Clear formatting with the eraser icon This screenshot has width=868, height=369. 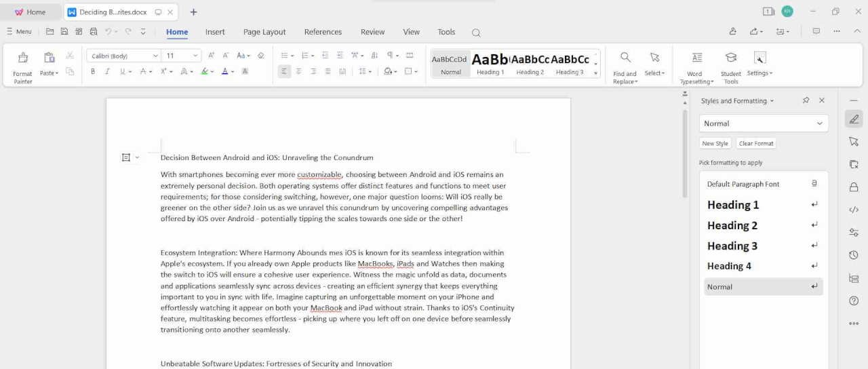[261, 56]
